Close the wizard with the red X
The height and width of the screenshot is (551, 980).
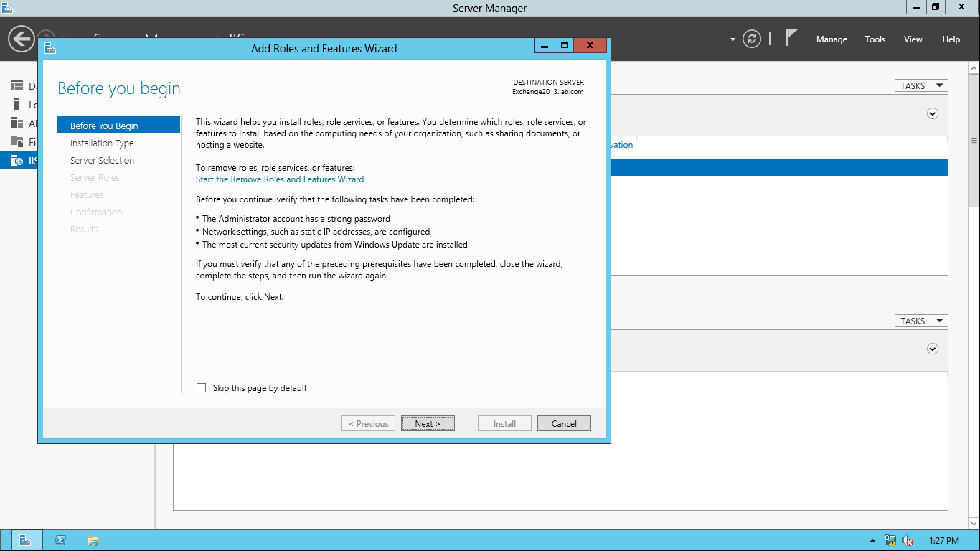[590, 46]
